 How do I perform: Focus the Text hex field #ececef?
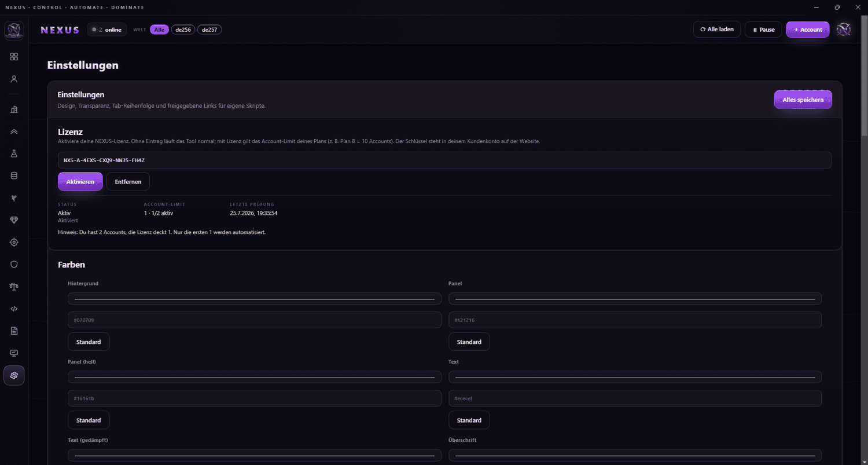tap(635, 398)
